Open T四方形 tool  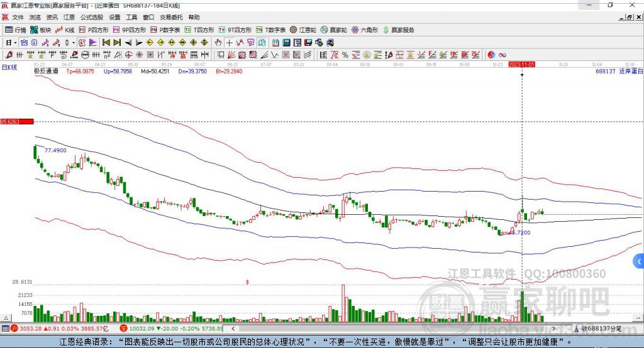pos(199,30)
